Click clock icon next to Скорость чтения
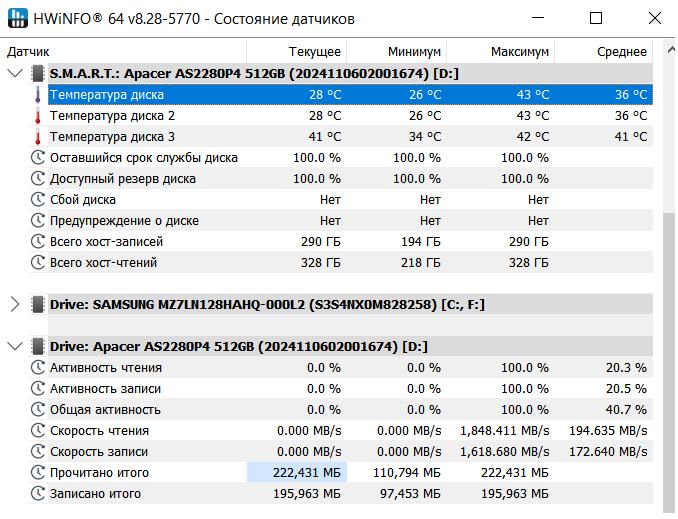 point(38,430)
